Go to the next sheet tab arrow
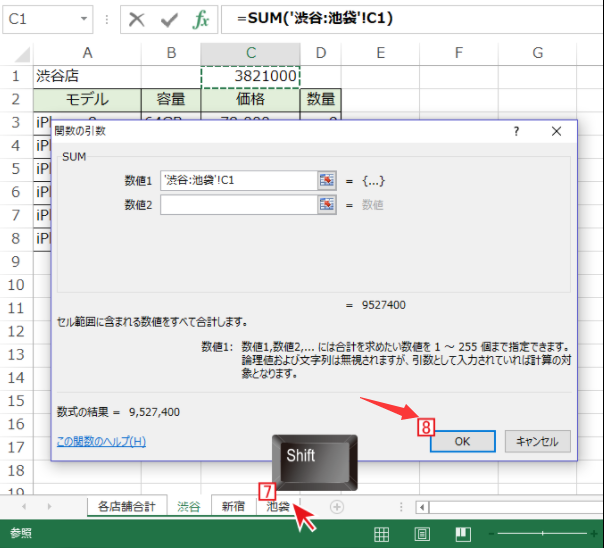 pos(49,506)
